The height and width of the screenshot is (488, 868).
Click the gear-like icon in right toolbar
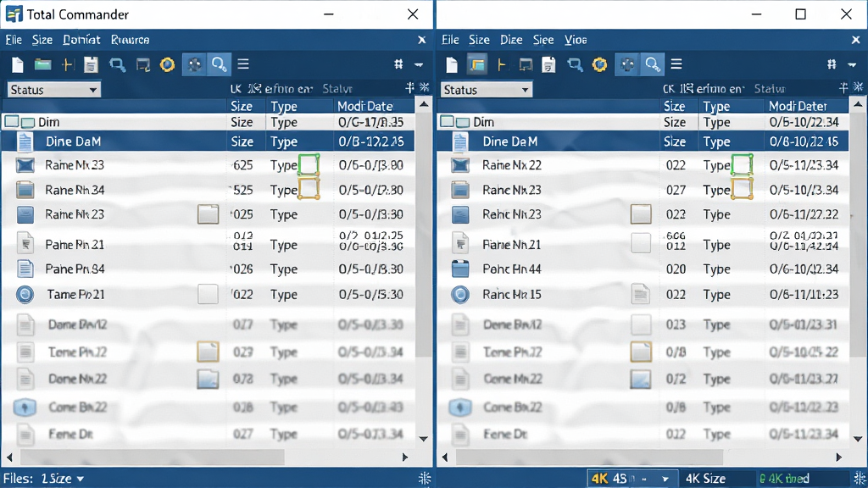627,64
